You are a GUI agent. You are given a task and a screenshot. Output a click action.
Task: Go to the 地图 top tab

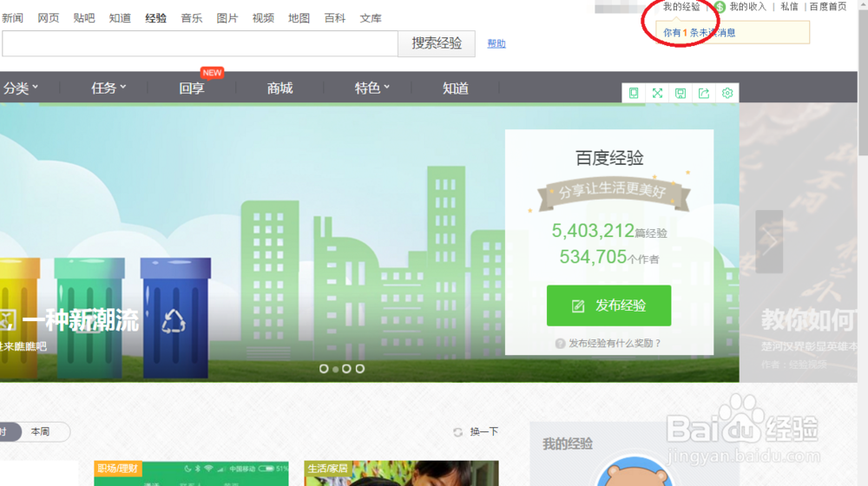point(299,18)
